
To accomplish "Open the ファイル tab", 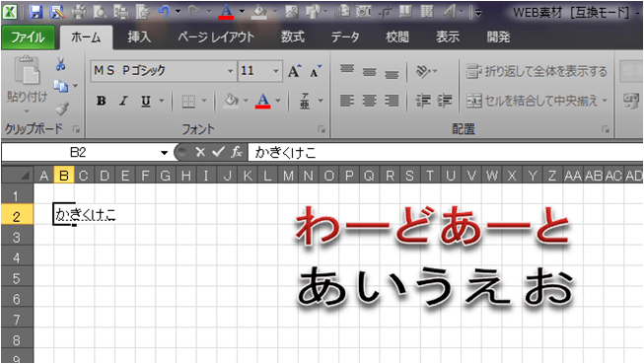I will click(x=28, y=37).
